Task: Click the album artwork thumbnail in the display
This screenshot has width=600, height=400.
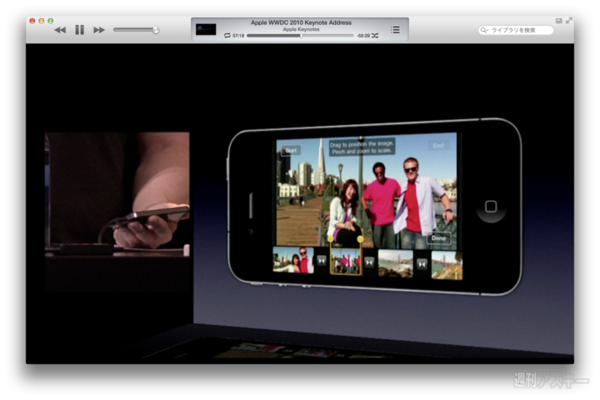Action: tap(206, 29)
